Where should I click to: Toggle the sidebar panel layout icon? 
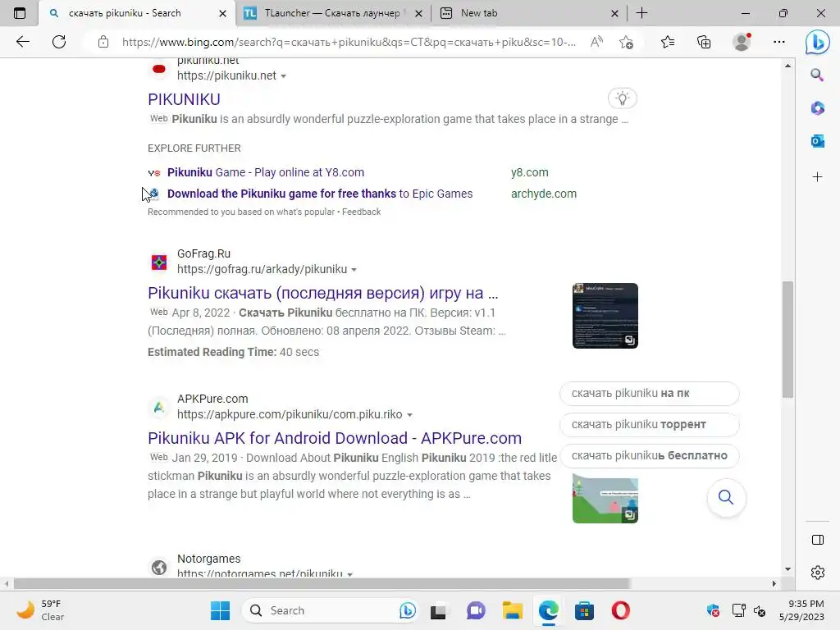[818, 540]
